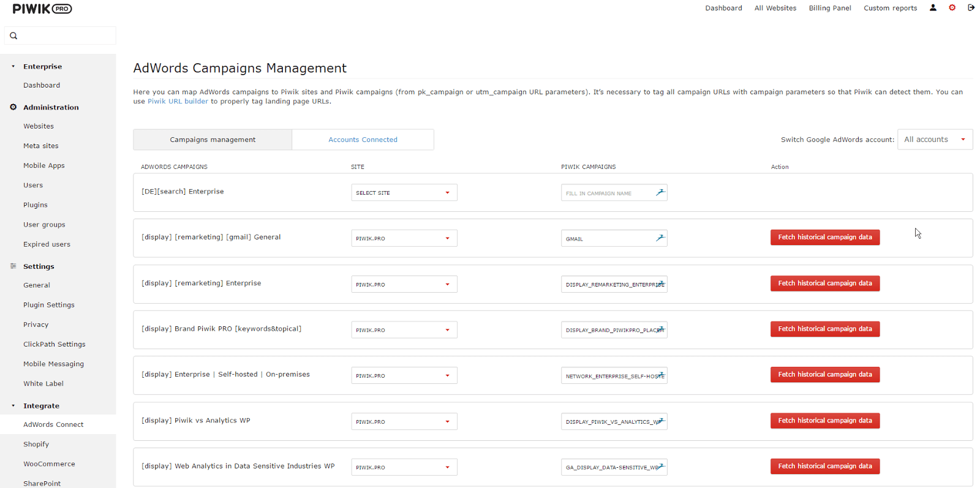
Task: Fetch historical data for Self-hosted On-premises campaign
Action: [x=825, y=374]
